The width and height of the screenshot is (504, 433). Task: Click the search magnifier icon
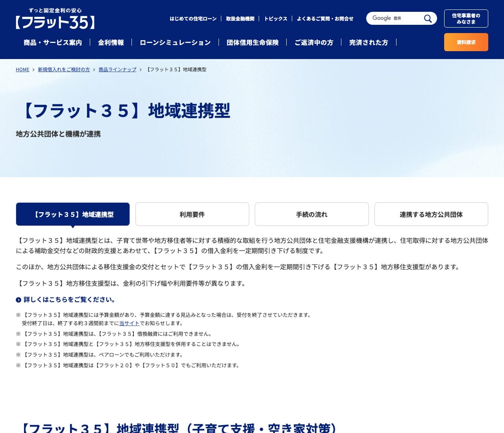click(428, 19)
